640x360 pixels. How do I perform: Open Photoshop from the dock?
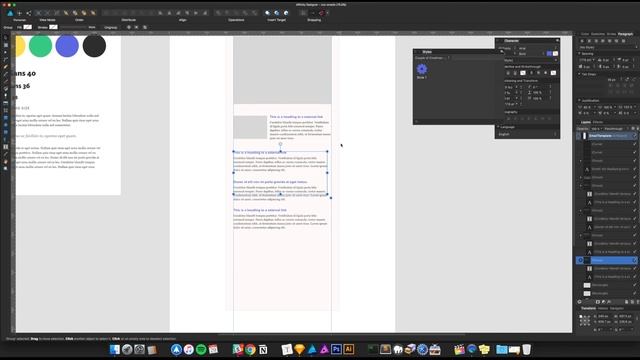click(x=336, y=349)
